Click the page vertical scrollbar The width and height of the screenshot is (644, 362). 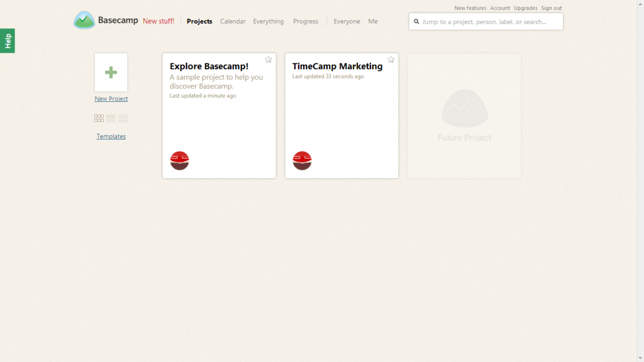pos(640,181)
